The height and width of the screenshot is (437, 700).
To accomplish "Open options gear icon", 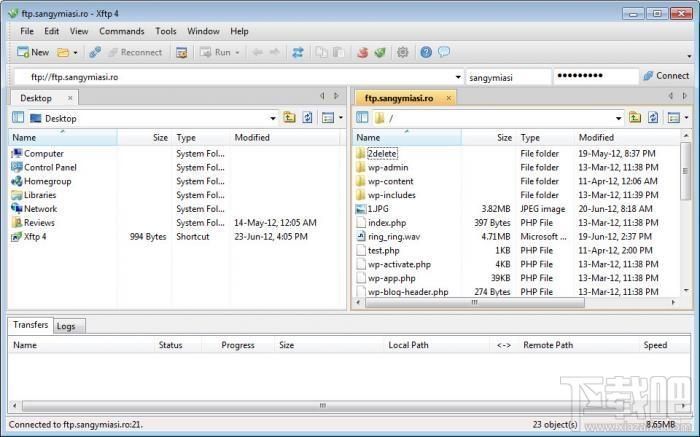I will coord(403,53).
